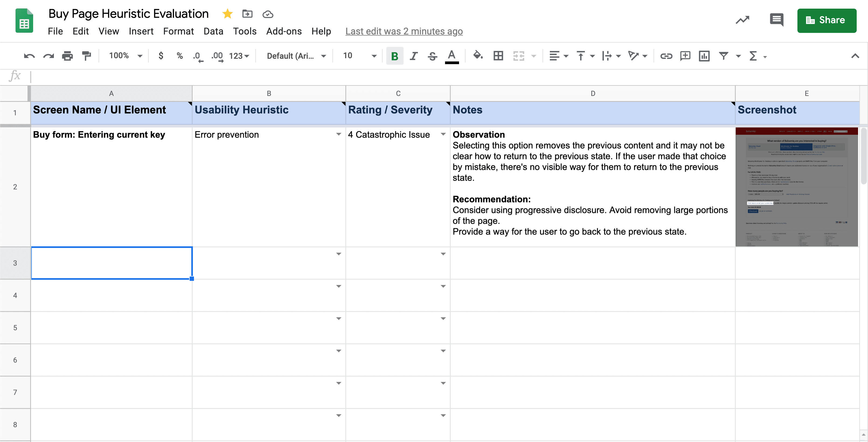Open the Add-ons menu
Screen dimensions: 868x442
(x=284, y=31)
